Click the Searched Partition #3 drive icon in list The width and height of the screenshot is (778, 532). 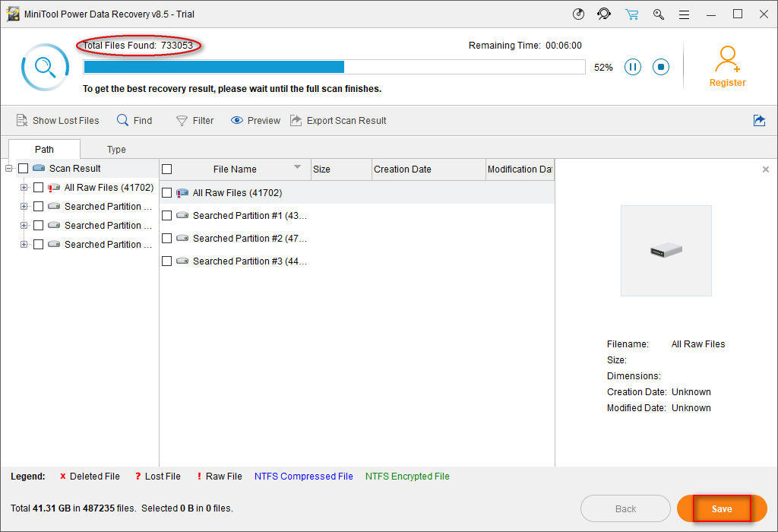[182, 261]
